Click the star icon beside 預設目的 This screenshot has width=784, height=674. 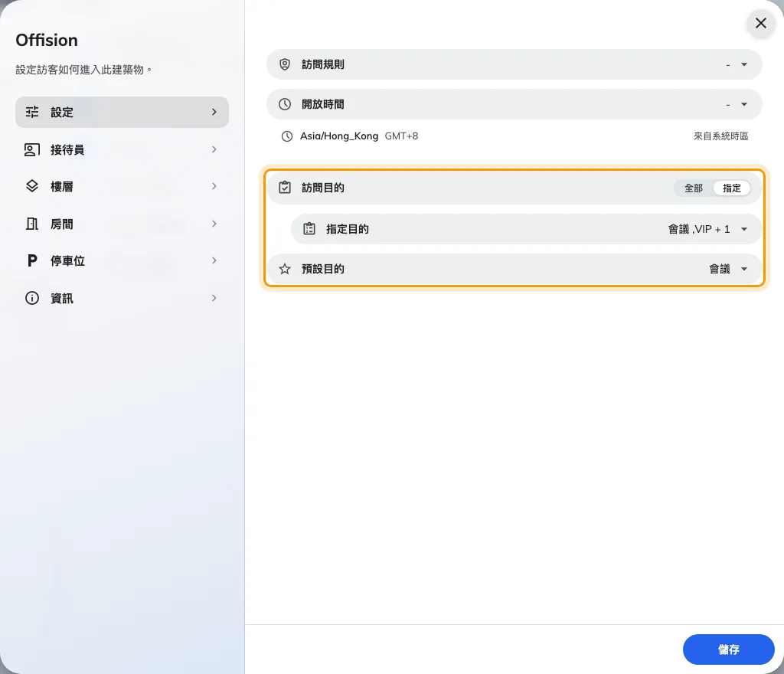click(x=285, y=269)
